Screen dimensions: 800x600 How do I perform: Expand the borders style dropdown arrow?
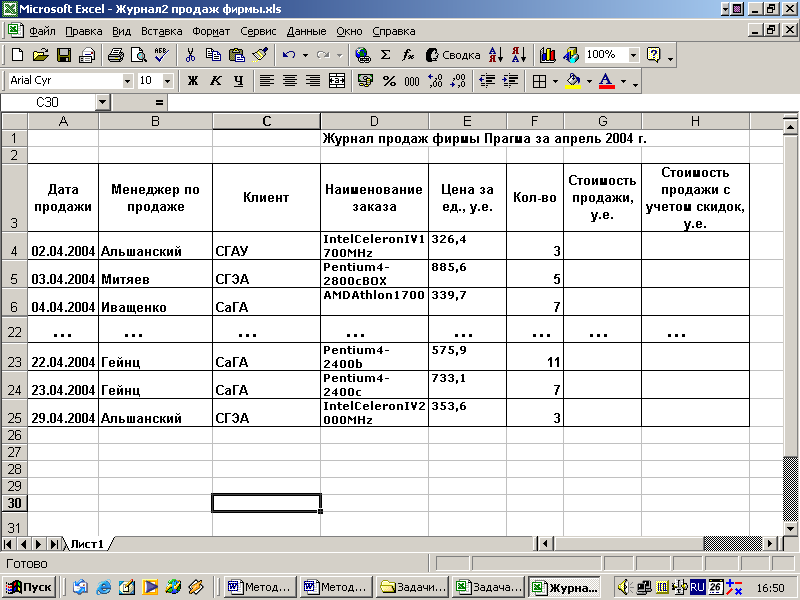555,81
